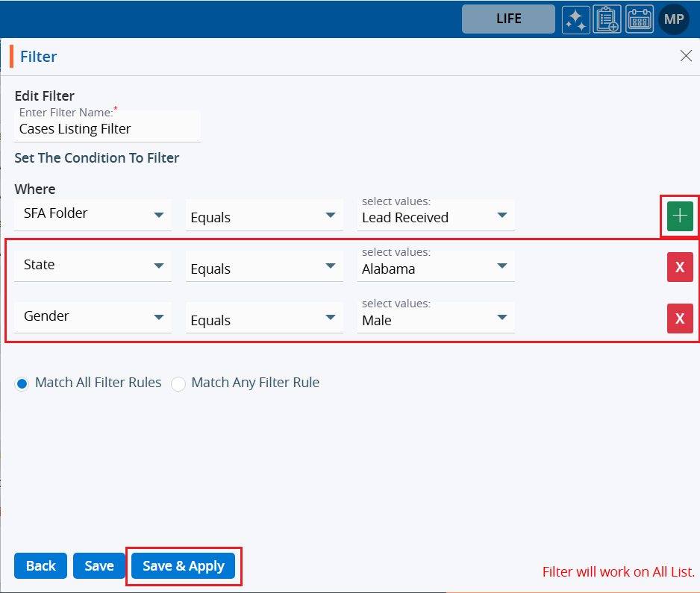Open the calendar icon in header
The image size is (700, 593).
click(640, 19)
